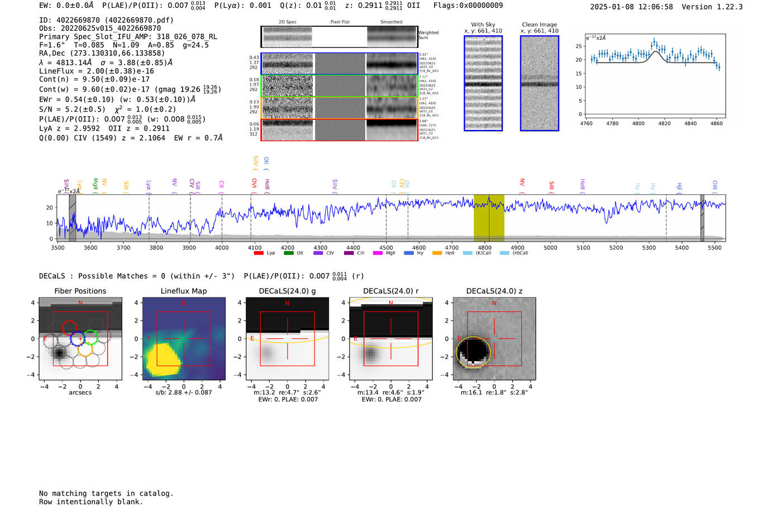Select the red-bordered fiber spectrum row
The width and height of the screenshot is (782, 532).
(x=339, y=130)
